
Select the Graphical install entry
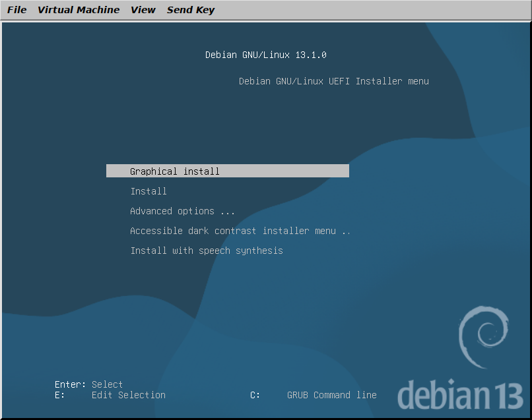(x=174, y=171)
